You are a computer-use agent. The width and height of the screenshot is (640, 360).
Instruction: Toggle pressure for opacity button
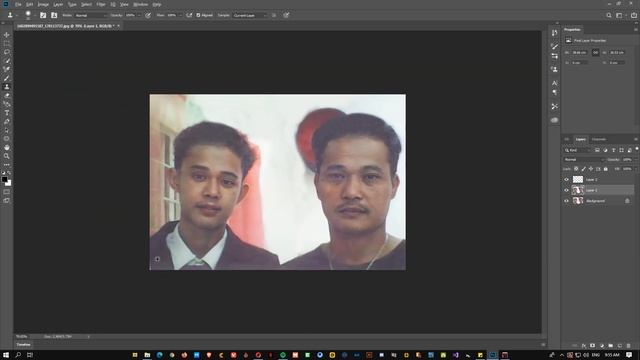point(148,15)
